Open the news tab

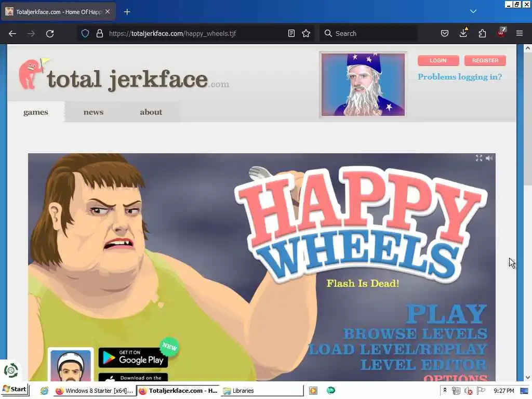pyautogui.click(x=94, y=112)
